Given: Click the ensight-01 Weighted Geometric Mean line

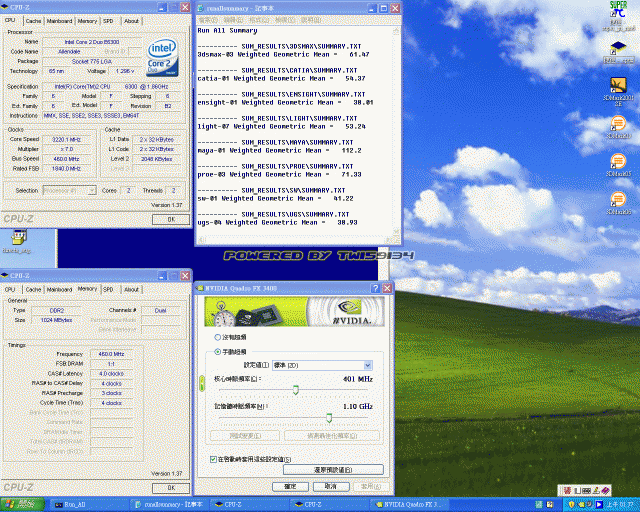Looking at the screenshot, I should (285, 102).
